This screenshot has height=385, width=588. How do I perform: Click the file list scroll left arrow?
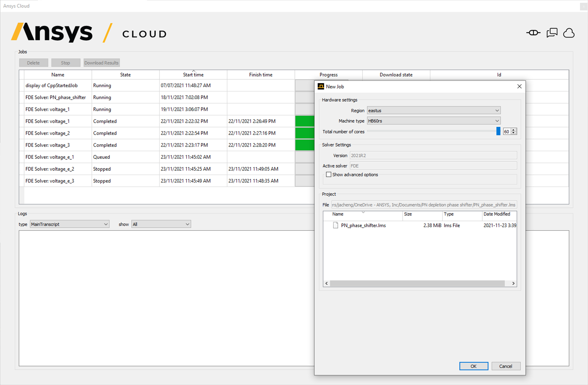pos(327,283)
